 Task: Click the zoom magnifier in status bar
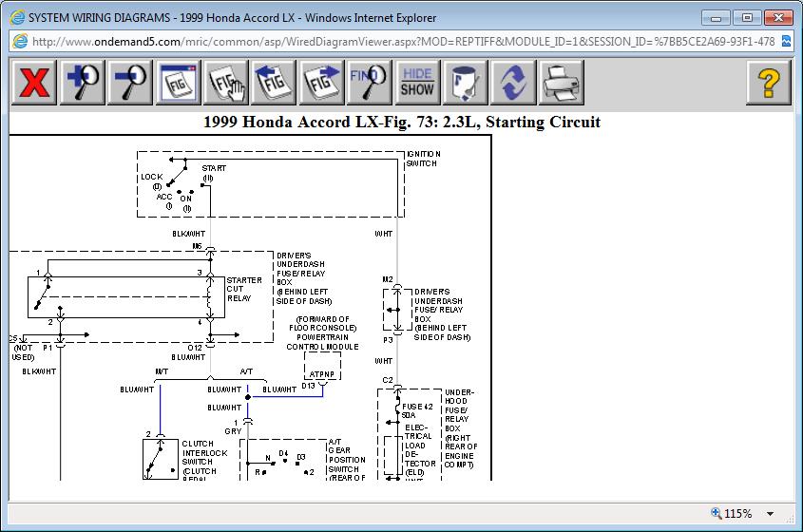717,513
